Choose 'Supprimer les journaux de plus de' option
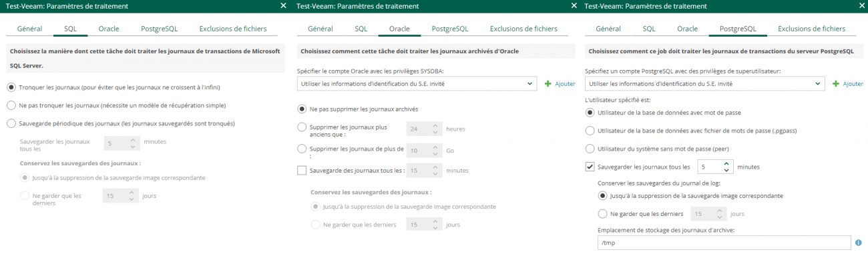 point(302,149)
